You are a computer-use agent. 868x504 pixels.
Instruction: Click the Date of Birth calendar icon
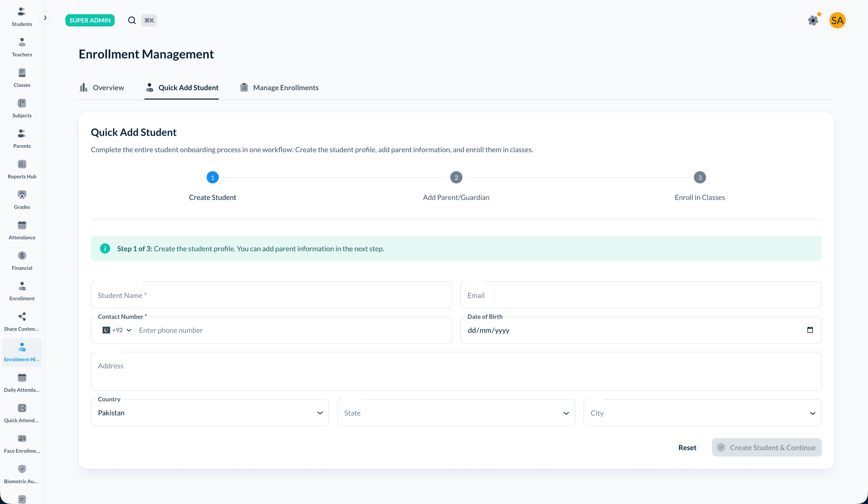(x=810, y=330)
